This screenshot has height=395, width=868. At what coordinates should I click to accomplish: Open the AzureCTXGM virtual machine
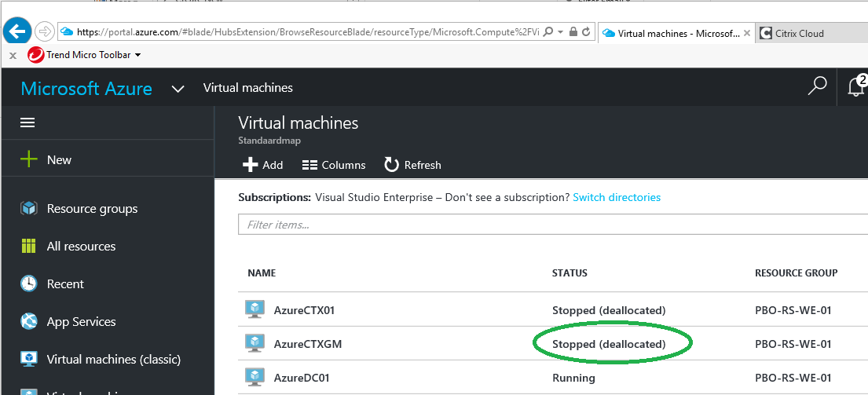coord(308,344)
